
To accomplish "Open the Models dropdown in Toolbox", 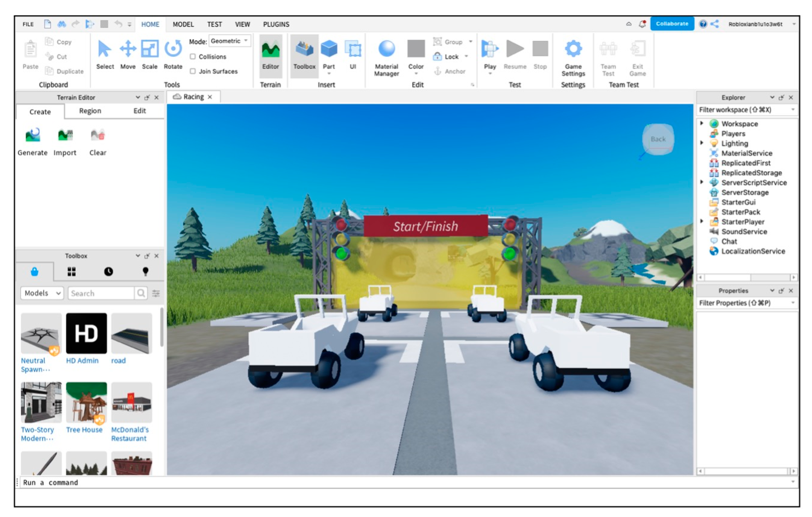I will click(x=39, y=293).
